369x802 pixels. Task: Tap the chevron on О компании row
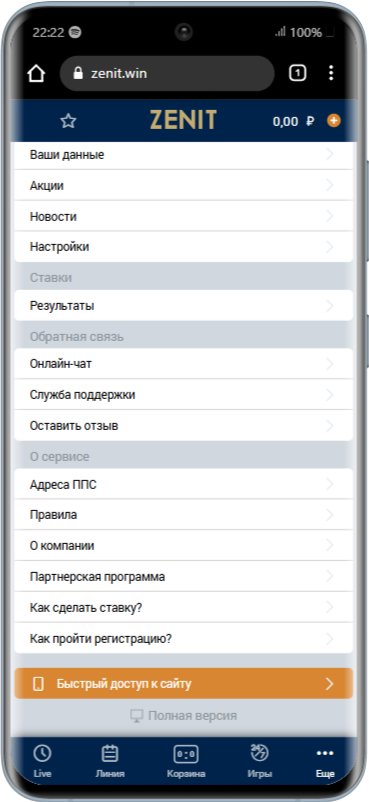point(330,546)
